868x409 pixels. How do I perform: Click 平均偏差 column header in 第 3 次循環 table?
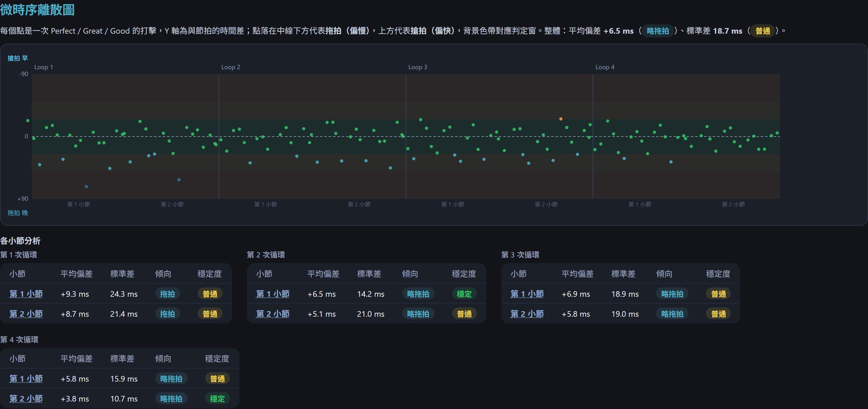click(x=577, y=274)
